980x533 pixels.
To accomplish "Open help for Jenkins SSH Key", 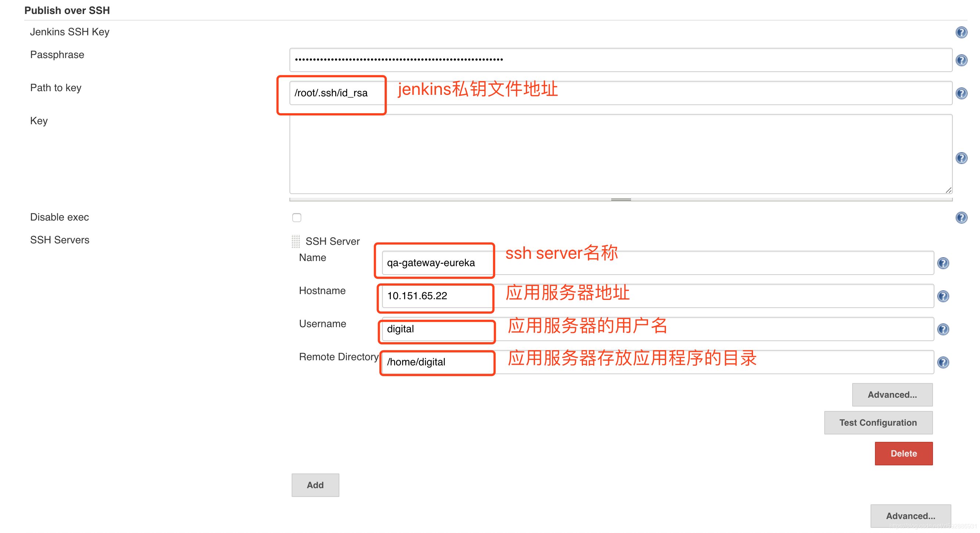I will 961,32.
